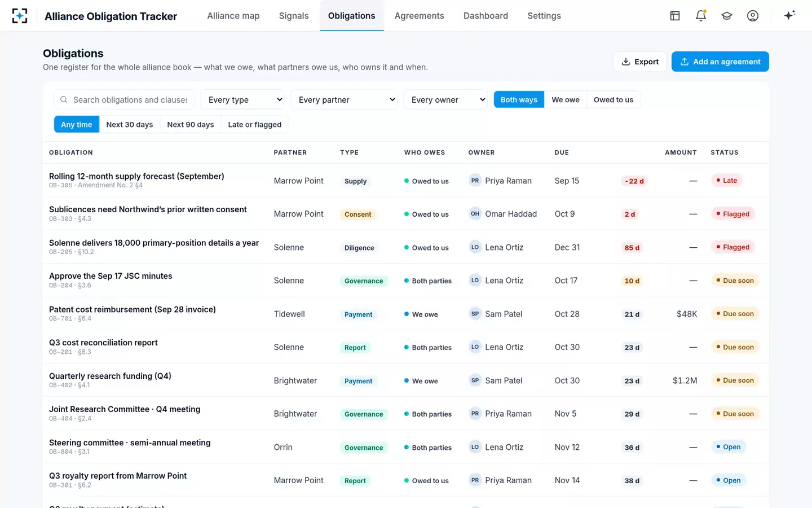View the Dashboard tab
Image resolution: width=812 pixels, height=508 pixels.
click(x=486, y=16)
